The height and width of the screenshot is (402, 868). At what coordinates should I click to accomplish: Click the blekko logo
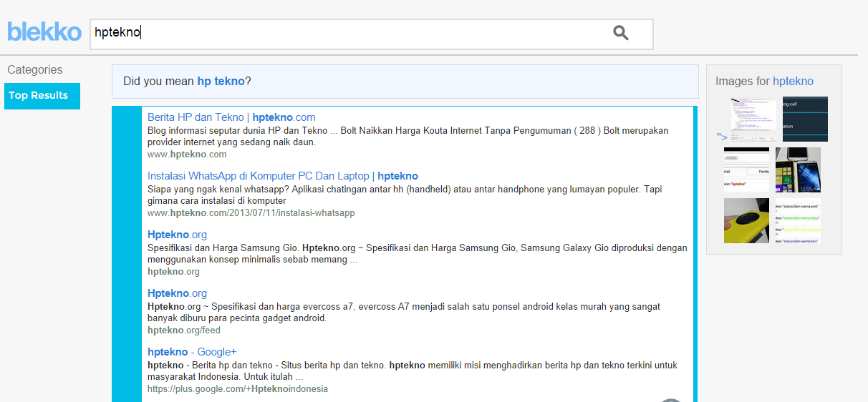click(x=44, y=32)
